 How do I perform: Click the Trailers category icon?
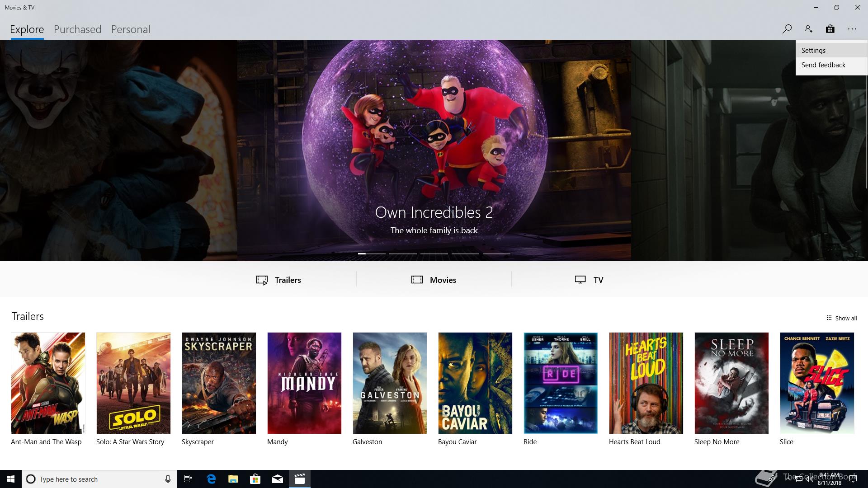[262, 280]
